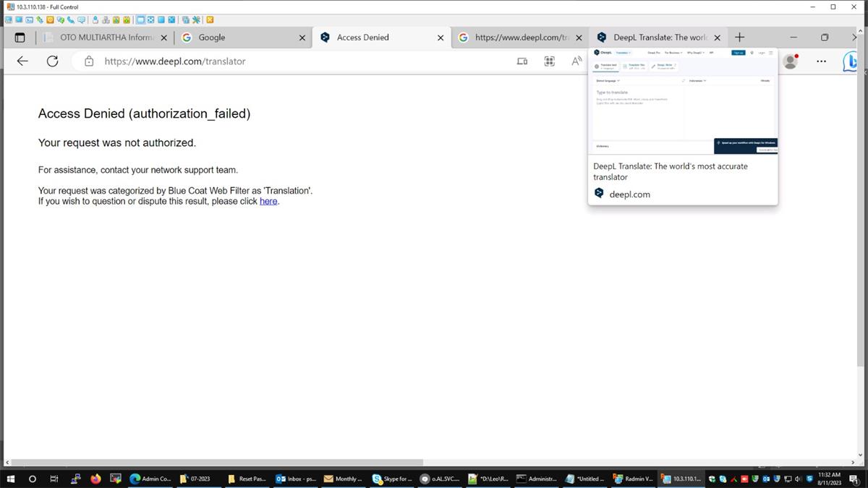Start Radmin voice chat using the phone icon

pos(72,20)
